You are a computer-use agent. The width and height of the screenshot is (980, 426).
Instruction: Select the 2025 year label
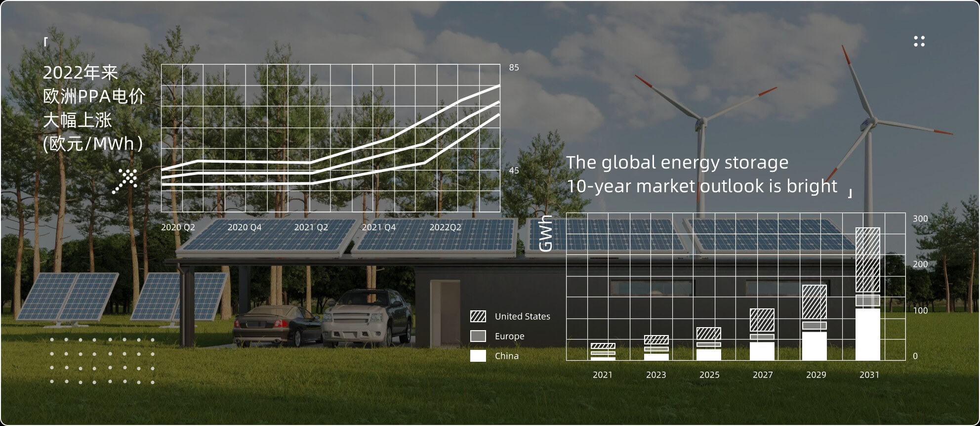pyautogui.click(x=709, y=375)
